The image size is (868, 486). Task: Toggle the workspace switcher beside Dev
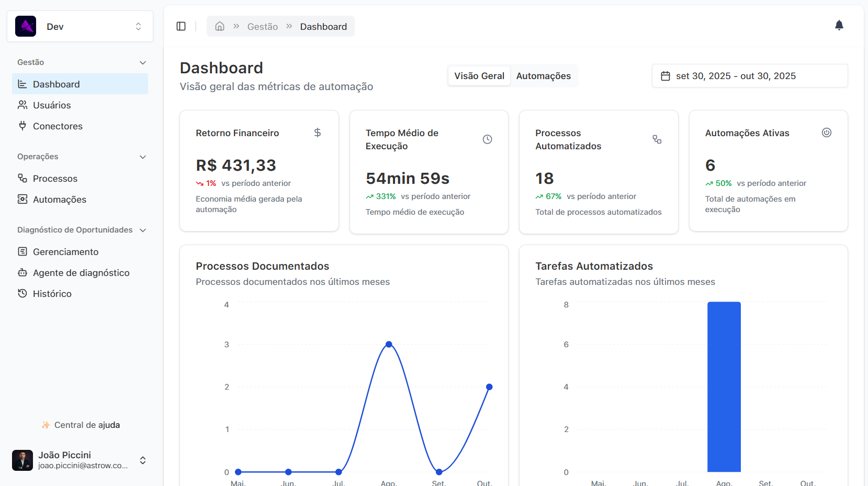138,26
